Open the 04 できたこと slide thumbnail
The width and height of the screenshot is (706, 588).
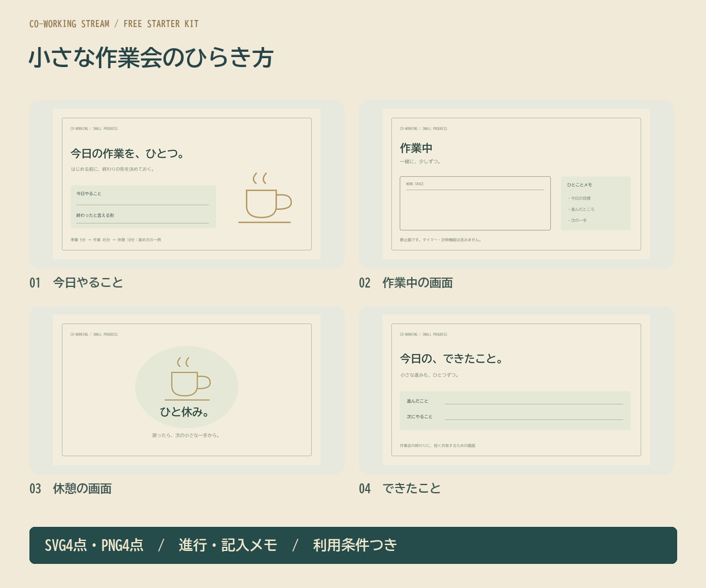tap(517, 390)
